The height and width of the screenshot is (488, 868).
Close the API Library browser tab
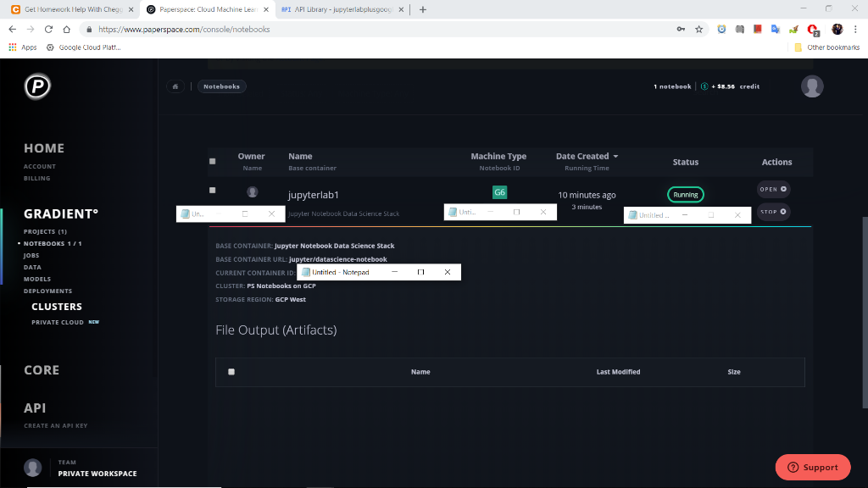[x=401, y=9]
